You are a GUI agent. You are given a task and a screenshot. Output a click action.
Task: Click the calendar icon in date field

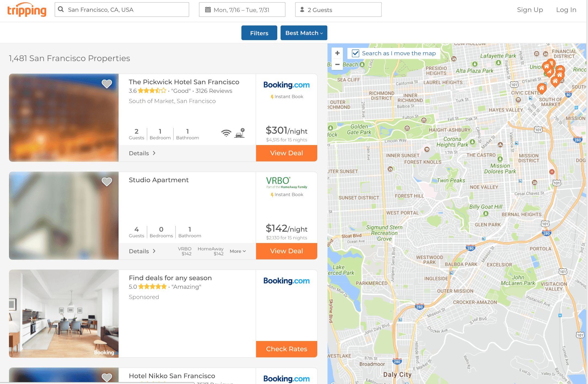208,10
